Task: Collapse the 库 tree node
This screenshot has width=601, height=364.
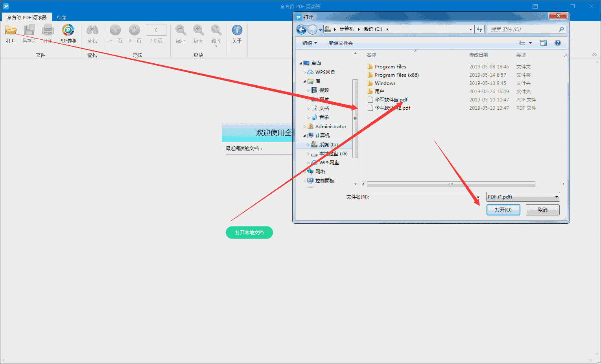Action: (x=304, y=81)
